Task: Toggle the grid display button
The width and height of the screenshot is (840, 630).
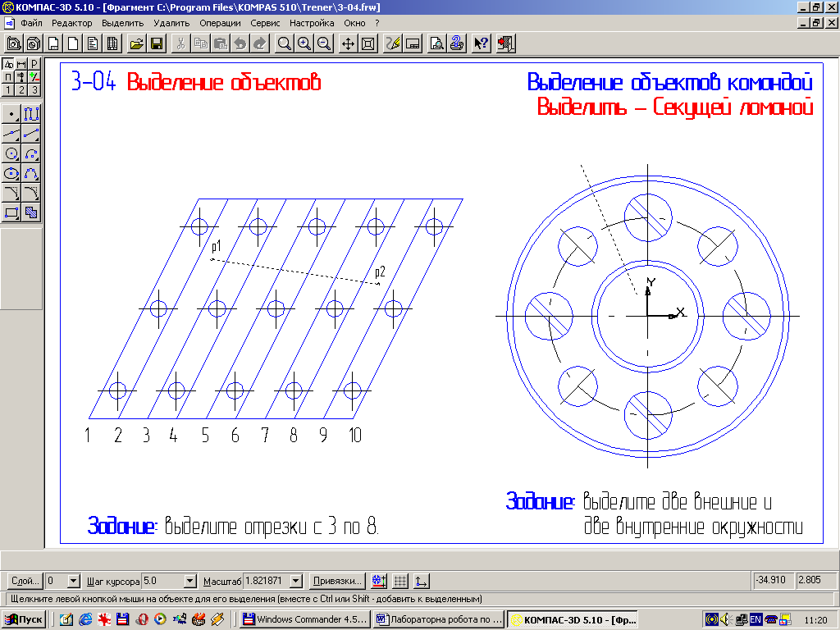Action: (400, 581)
